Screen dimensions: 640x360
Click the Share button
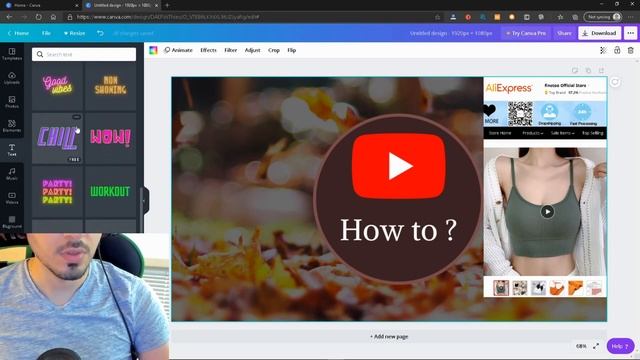564,33
